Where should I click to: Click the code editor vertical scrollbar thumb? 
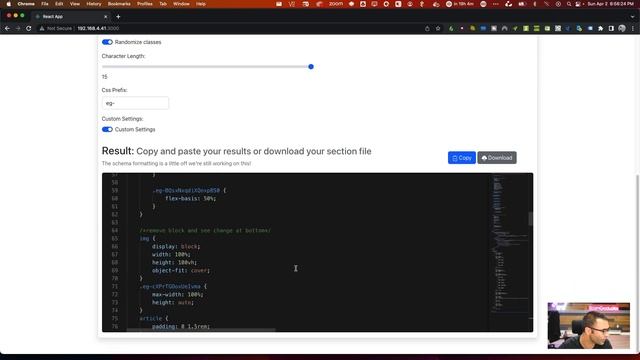tap(531, 218)
